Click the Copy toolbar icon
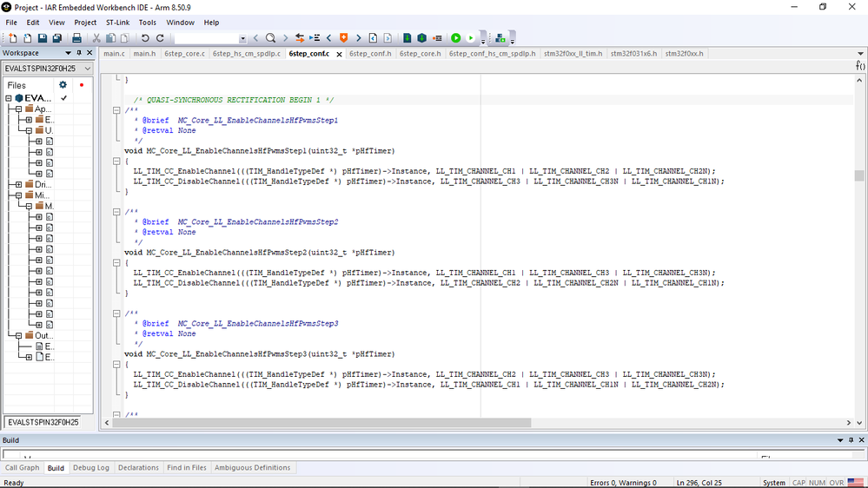 (x=110, y=38)
